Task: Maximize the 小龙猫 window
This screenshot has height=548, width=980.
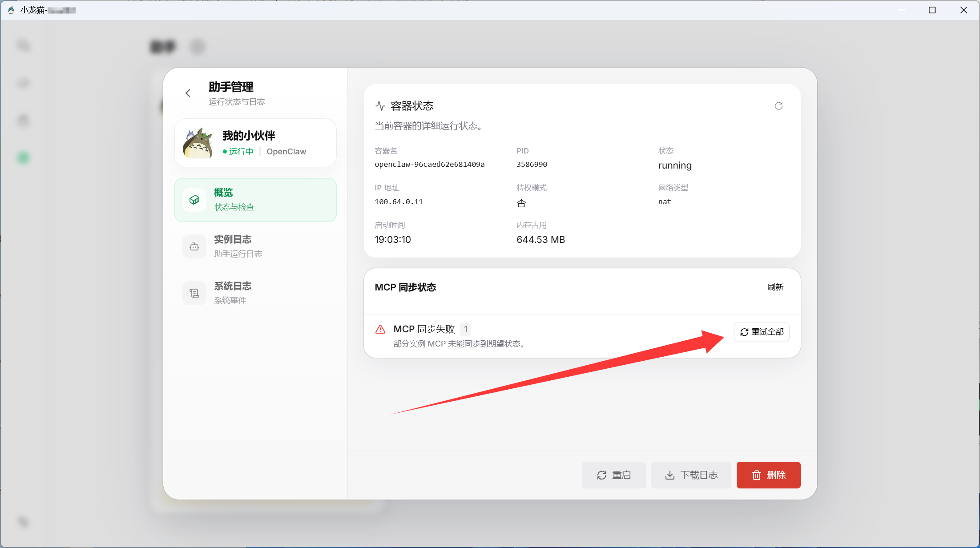Action: [932, 10]
